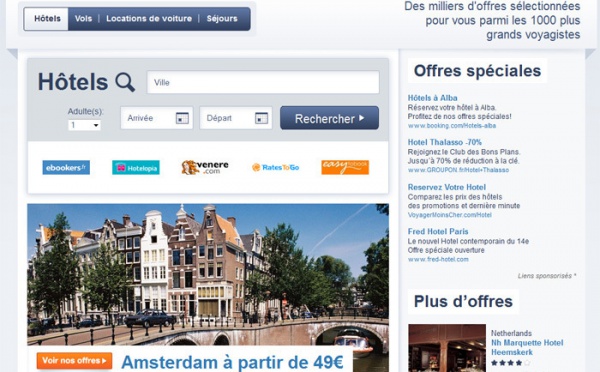The image size is (600, 372).
Task: Expand the Adulte(s) dropdown
Action: tap(84, 125)
